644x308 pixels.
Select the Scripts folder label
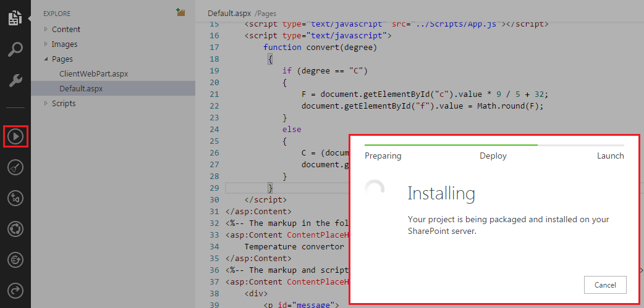click(x=64, y=103)
